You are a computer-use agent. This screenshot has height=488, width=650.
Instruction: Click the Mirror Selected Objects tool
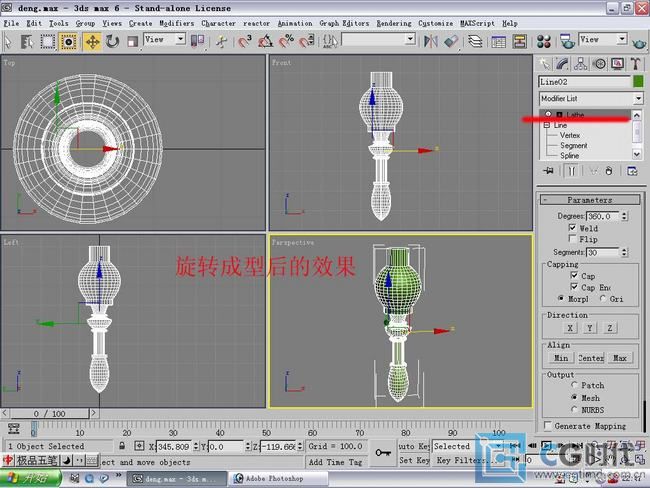(431, 41)
